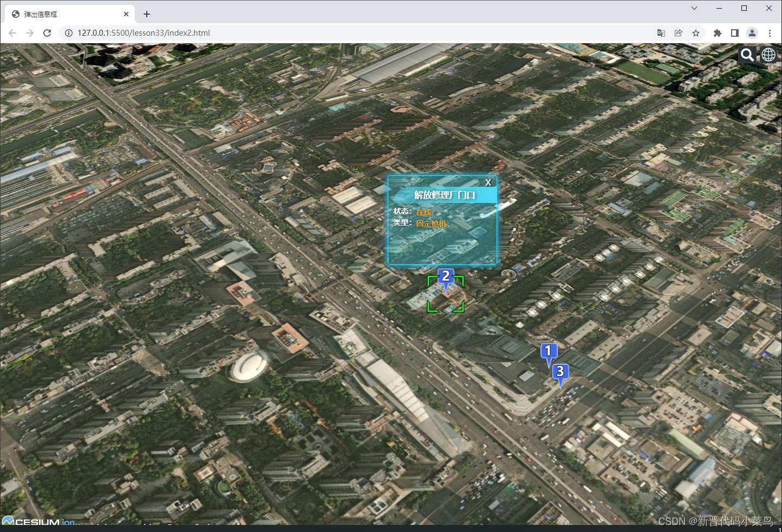Bookmark this page with star icon
782x532 pixels.
pyautogui.click(x=696, y=33)
